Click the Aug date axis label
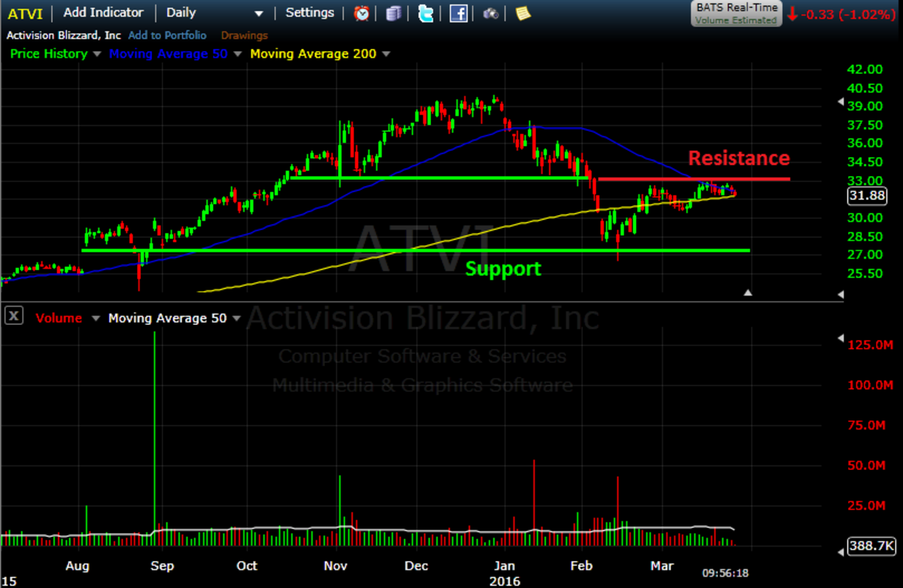This screenshot has height=588, width=903. 78,565
